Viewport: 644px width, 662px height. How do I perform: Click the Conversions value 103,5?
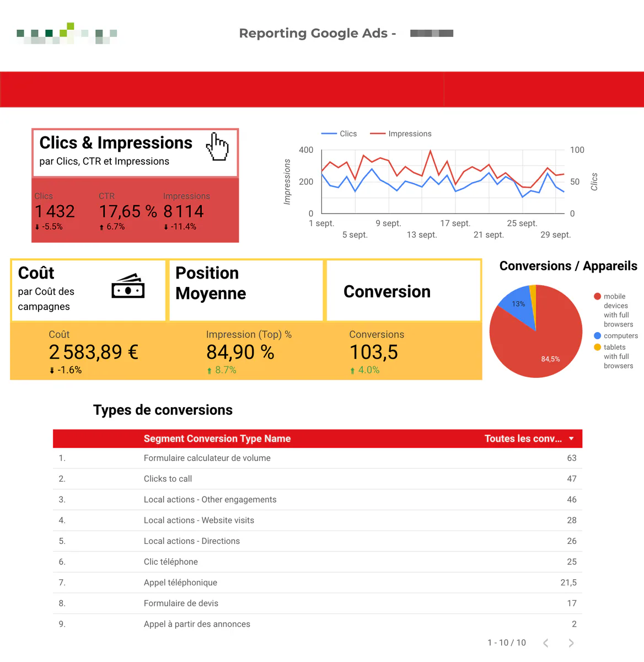coord(374,352)
